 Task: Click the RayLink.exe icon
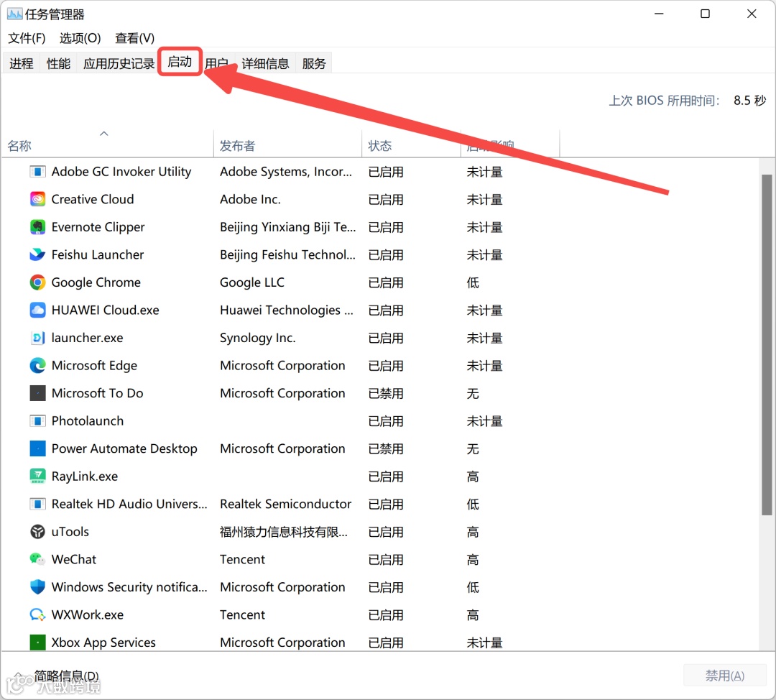(x=37, y=476)
